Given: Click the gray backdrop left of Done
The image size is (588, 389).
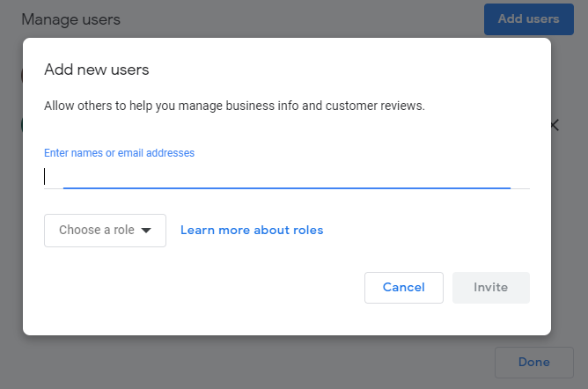Looking at the screenshot, I should (x=262, y=362).
